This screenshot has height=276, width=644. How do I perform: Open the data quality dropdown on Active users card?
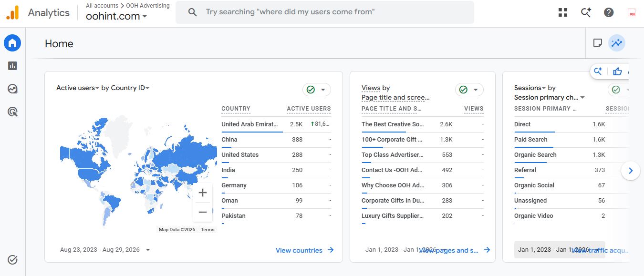[317, 90]
